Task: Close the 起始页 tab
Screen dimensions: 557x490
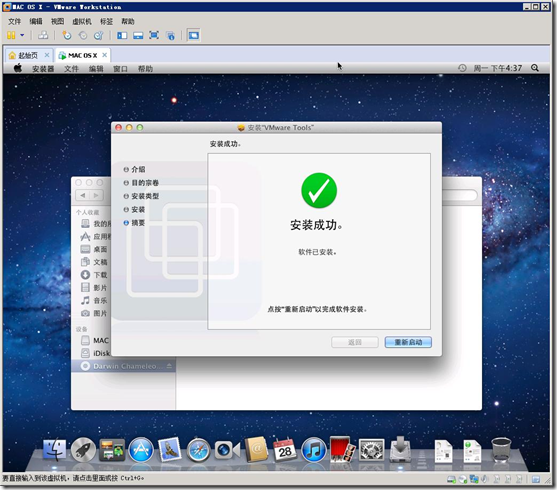Action: pos(47,55)
